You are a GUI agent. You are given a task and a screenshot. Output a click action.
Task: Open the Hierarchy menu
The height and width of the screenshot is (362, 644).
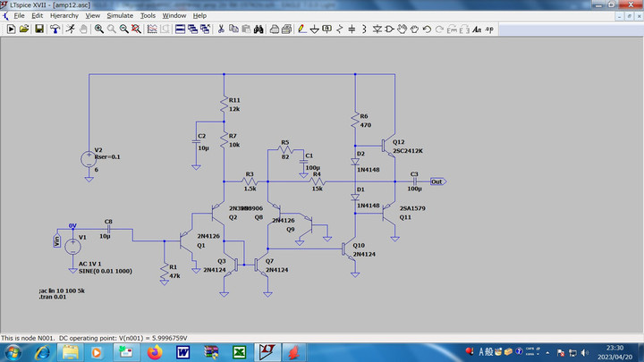pos(64,15)
